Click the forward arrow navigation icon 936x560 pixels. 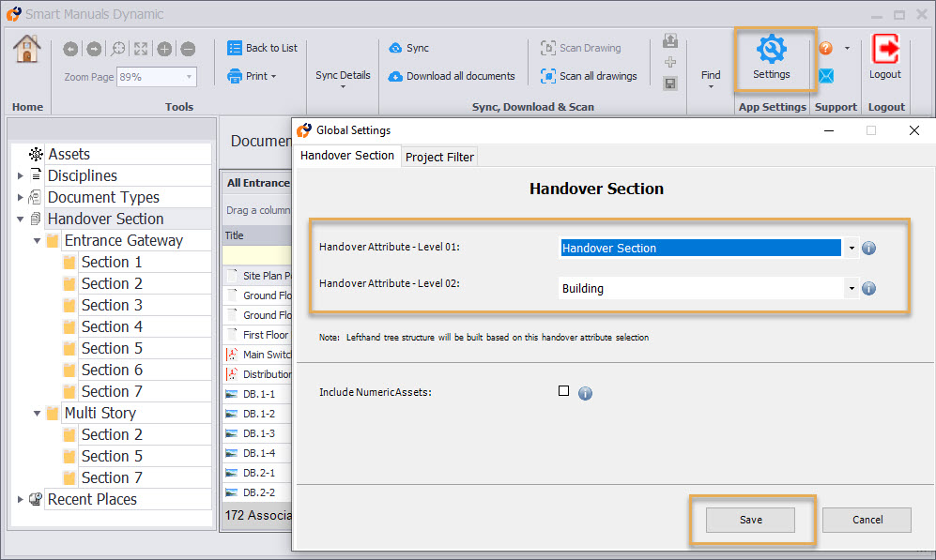94,49
